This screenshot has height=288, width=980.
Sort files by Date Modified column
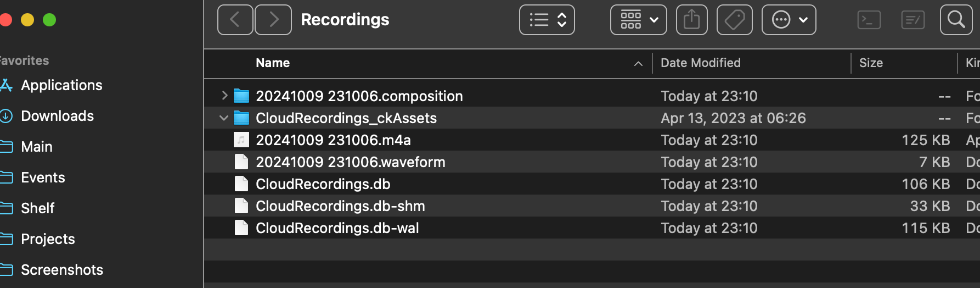coord(700,63)
